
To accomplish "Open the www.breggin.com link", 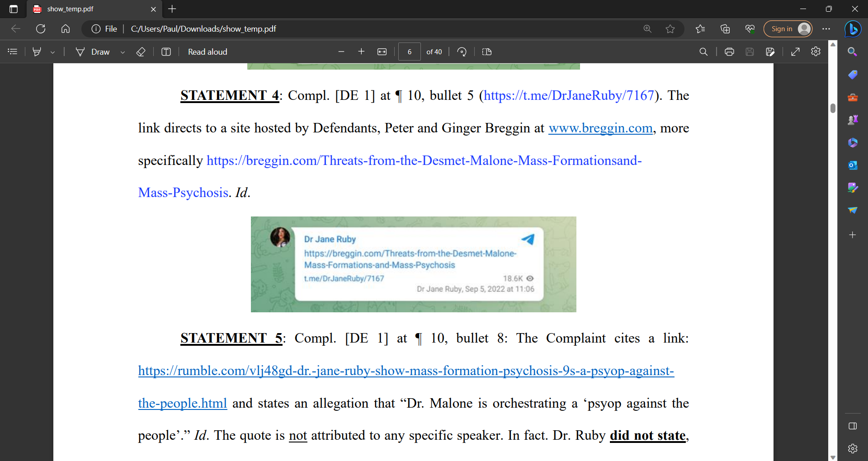I will pyautogui.click(x=600, y=128).
